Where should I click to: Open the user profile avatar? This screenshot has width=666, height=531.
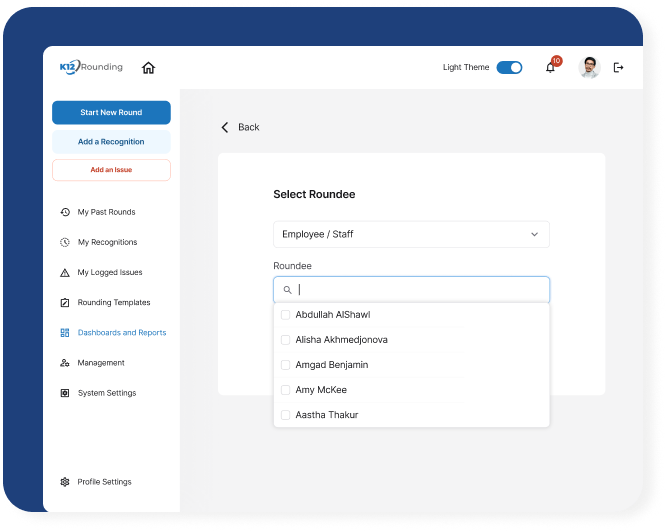(589, 68)
